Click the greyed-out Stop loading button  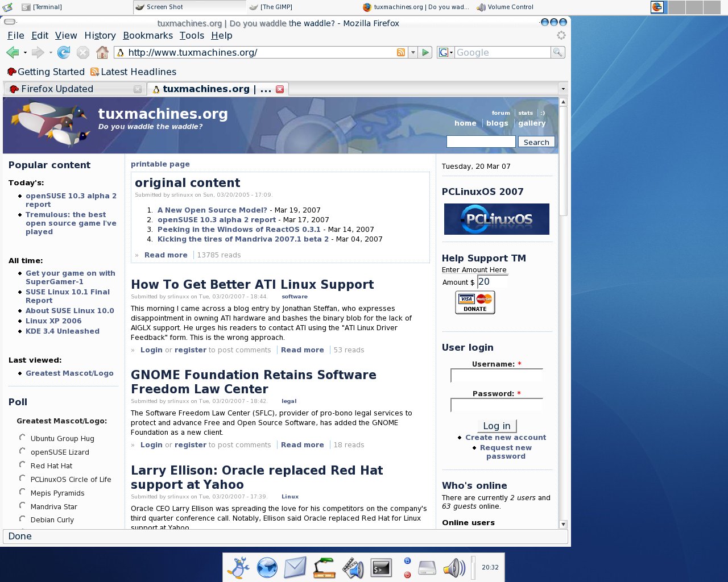pyautogui.click(x=83, y=52)
